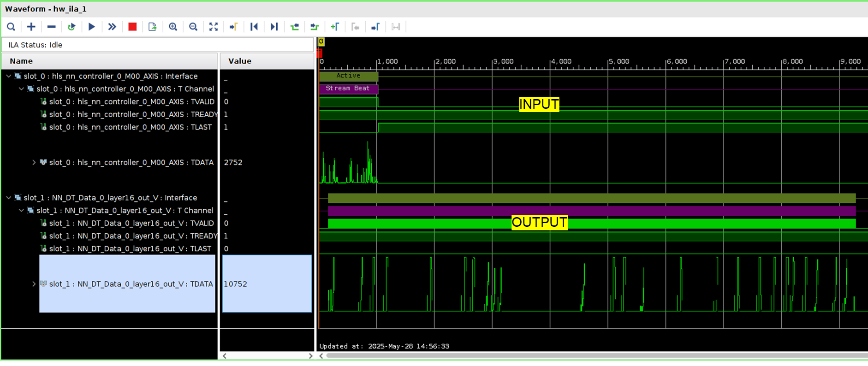Click the Add Marker icon
The height and width of the screenshot is (366, 868).
[335, 27]
